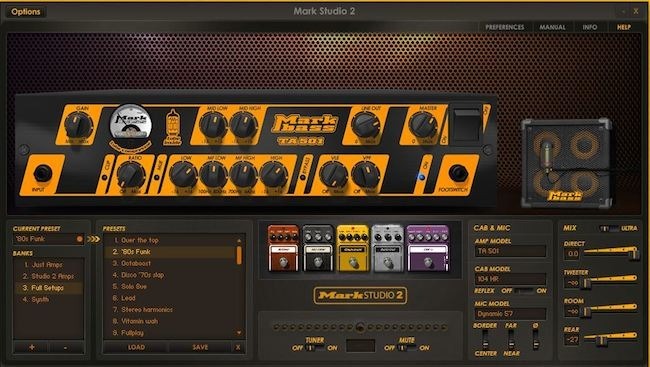Flip the FAR/NEAR mic switch

(511, 340)
